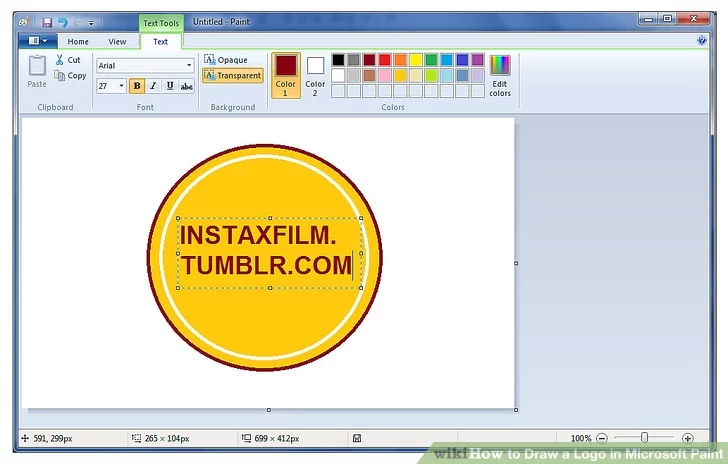Open the Paint file menu button
Image resolution: width=728 pixels, height=464 pixels.
click(38, 41)
